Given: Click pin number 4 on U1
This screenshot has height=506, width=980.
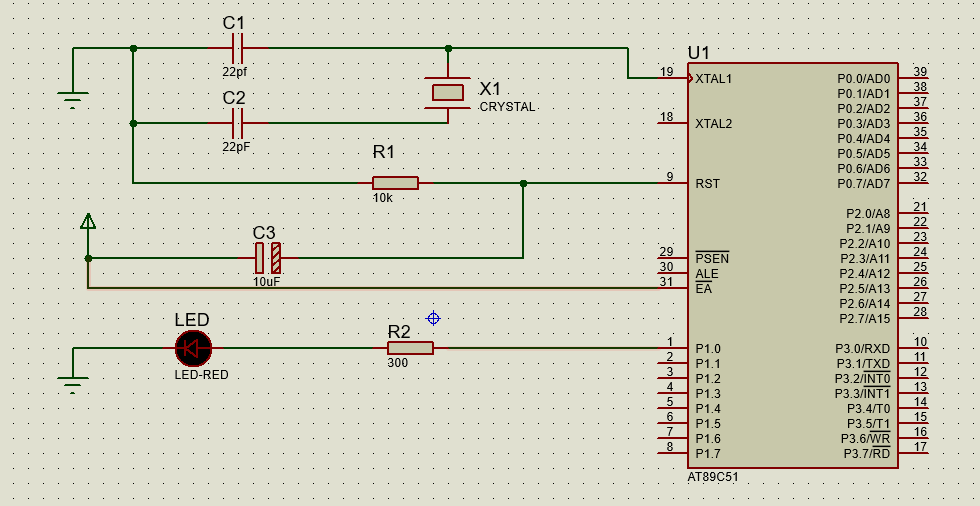Looking at the screenshot, I should click(669, 387).
